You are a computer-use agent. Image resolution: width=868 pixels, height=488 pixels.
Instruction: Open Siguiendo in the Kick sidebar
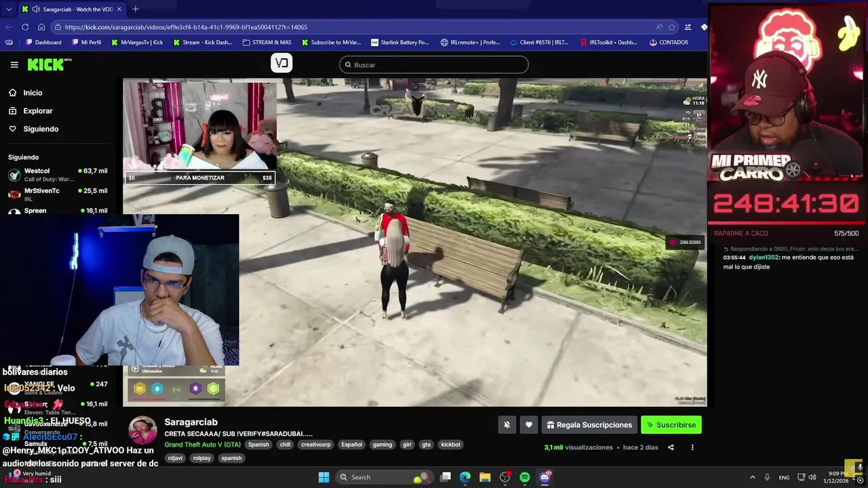pyautogui.click(x=41, y=129)
